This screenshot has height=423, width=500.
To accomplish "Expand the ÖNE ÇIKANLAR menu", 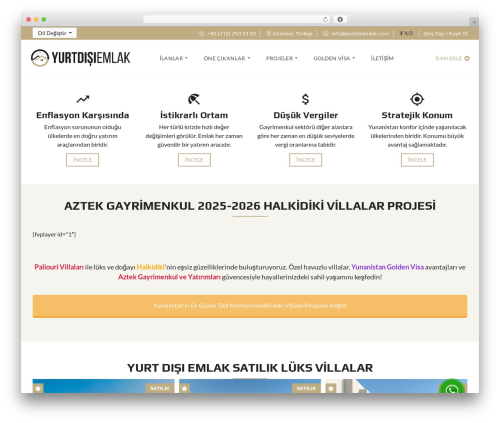I will [x=227, y=58].
